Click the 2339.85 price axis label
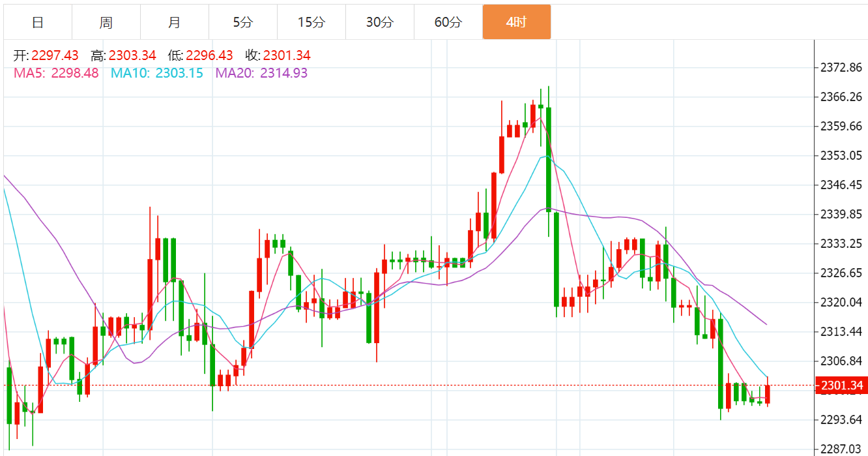 [841, 214]
